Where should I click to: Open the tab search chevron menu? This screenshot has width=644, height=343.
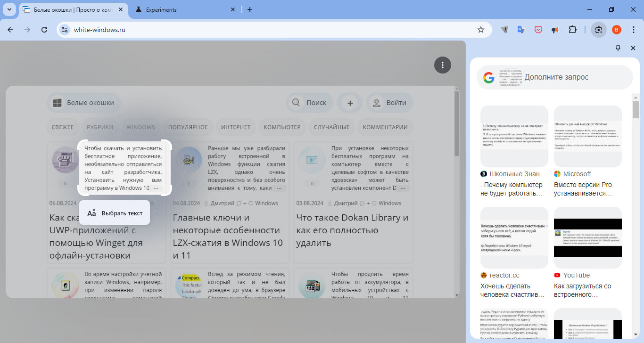(10, 9)
